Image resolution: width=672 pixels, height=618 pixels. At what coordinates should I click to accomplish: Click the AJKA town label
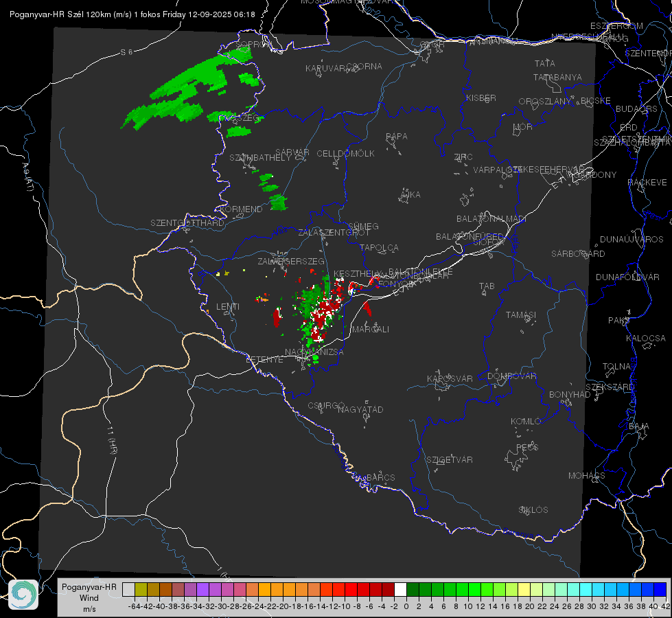point(410,195)
